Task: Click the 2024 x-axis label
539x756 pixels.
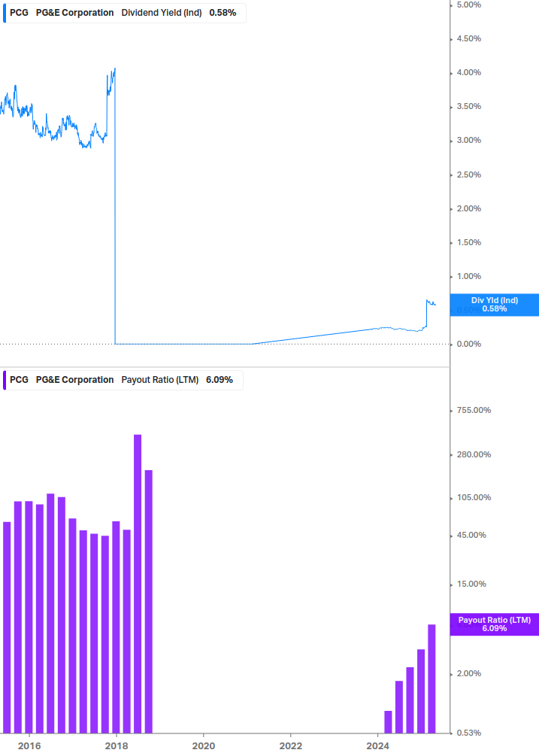Action: click(377, 746)
